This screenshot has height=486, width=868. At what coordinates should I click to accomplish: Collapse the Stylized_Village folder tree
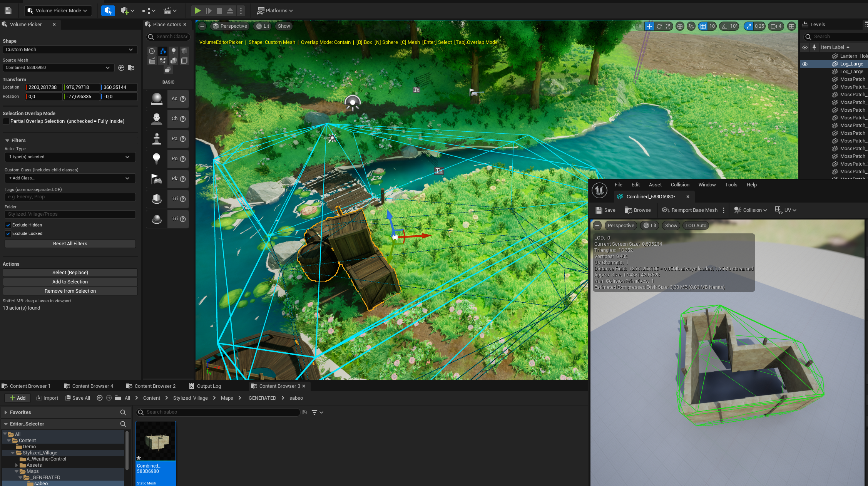12,452
